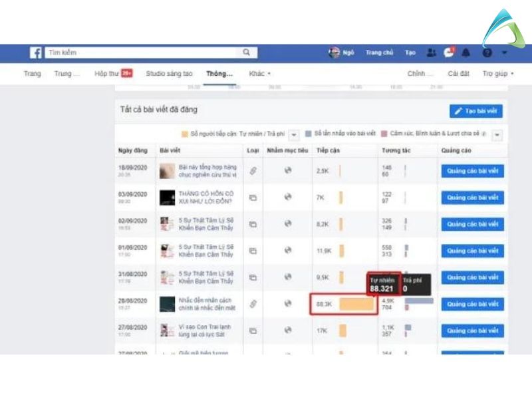The image size is (532, 399).
Task: Click the link type icon for 18/09/2020 post
Action: tap(253, 171)
